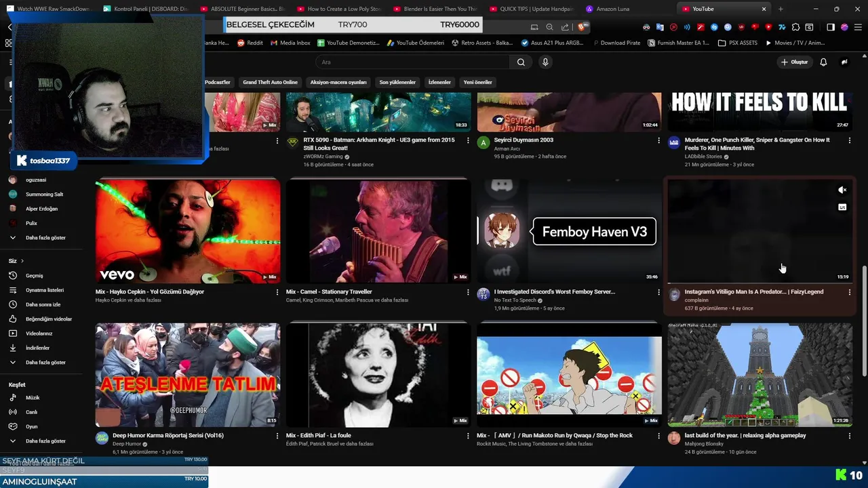The width and height of the screenshot is (868, 488).
Task: Open the Summoning Salt channel avatar
Action: coord(12,194)
